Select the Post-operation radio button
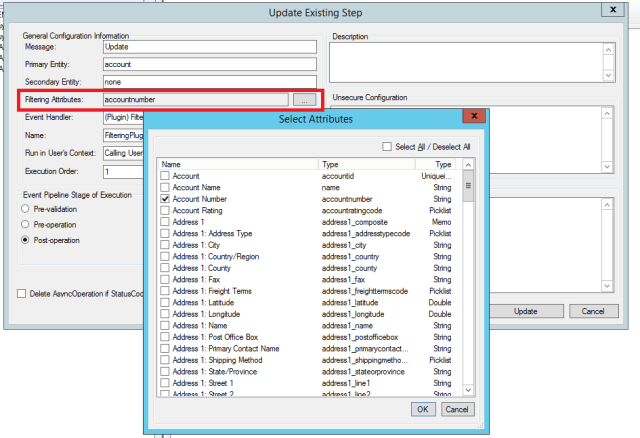 [x=25, y=240]
